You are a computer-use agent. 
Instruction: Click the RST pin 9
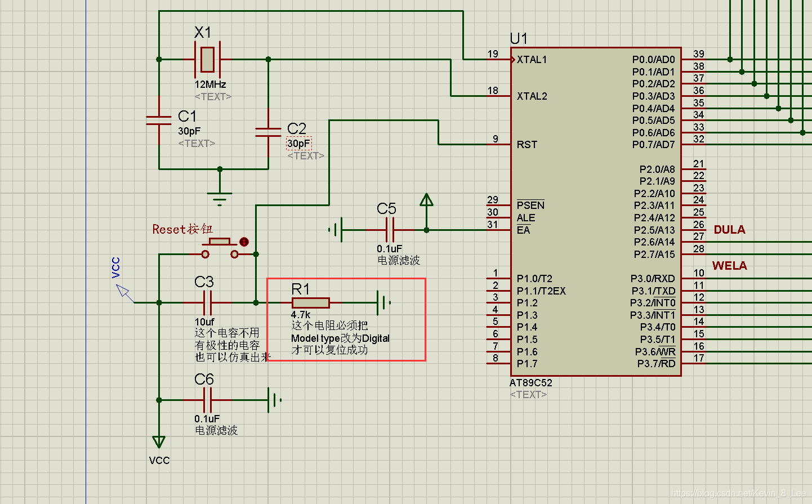pos(498,144)
